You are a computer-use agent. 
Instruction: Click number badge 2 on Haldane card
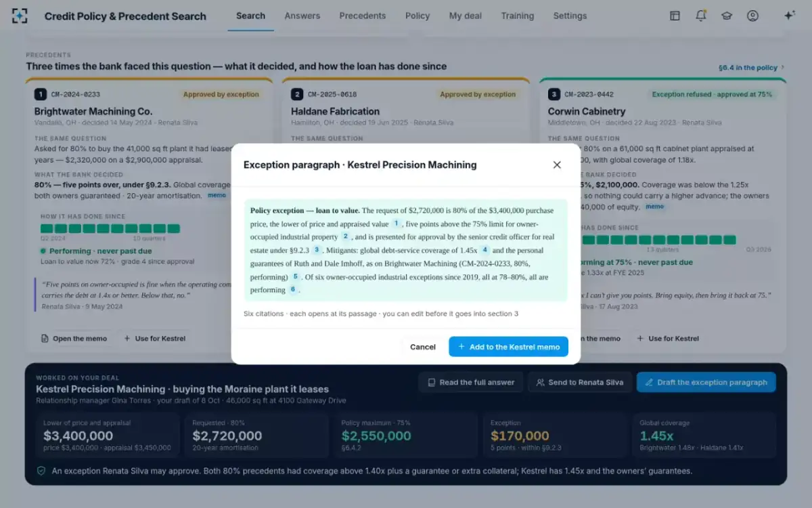pos(296,94)
